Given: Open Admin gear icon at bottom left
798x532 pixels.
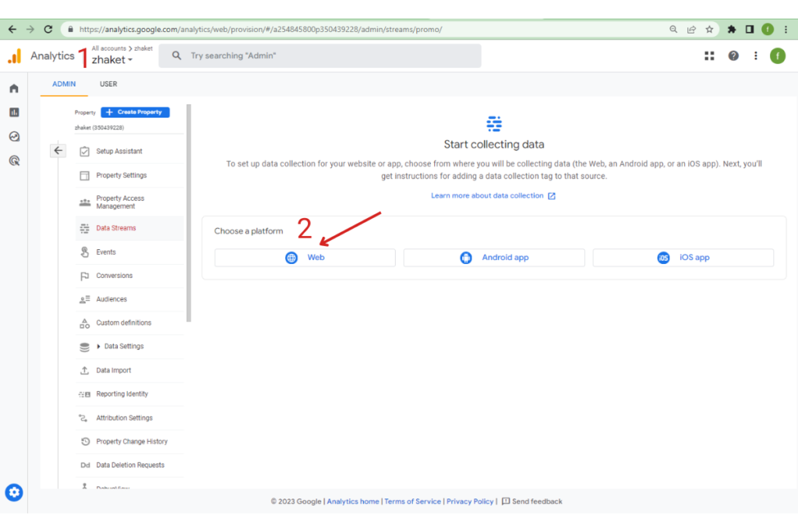Looking at the screenshot, I should click(14, 492).
